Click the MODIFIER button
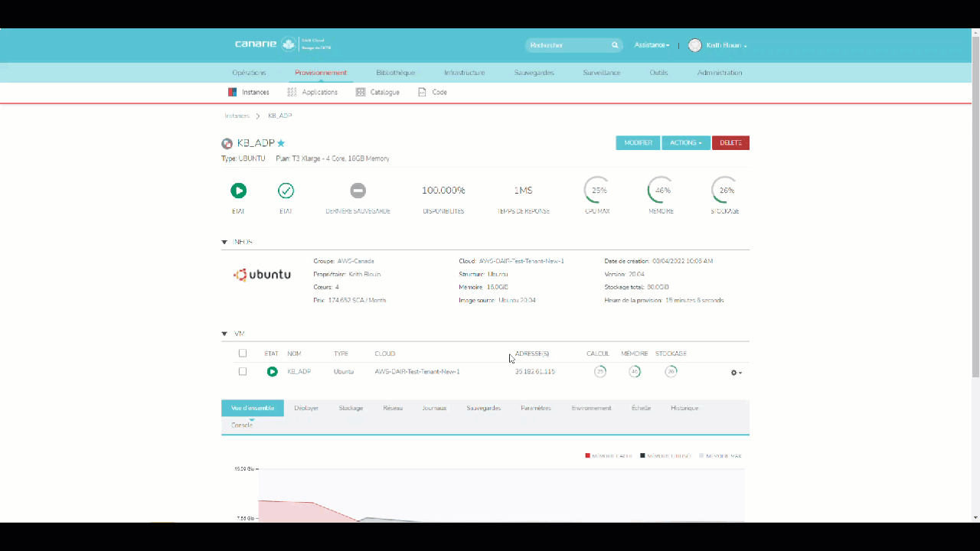This screenshot has height=551, width=980. [638, 143]
